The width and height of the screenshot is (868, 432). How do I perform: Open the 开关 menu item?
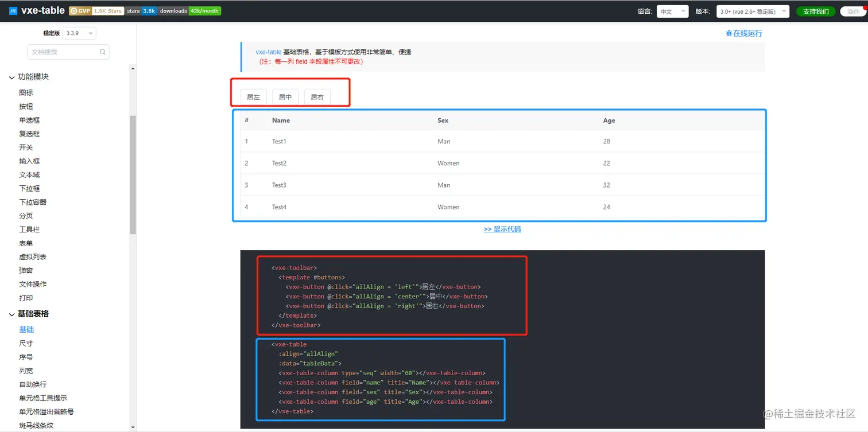pyautogui.click(x=26, y=147)
